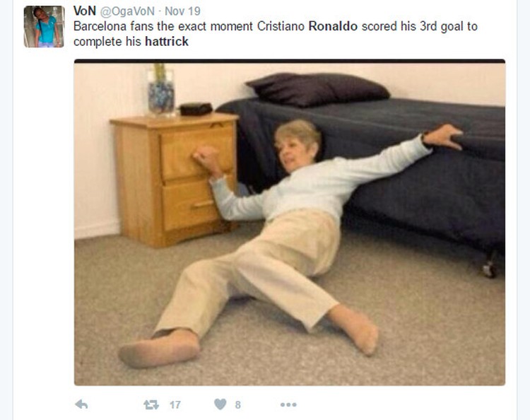Click the like count 8

tap(238, 404)
